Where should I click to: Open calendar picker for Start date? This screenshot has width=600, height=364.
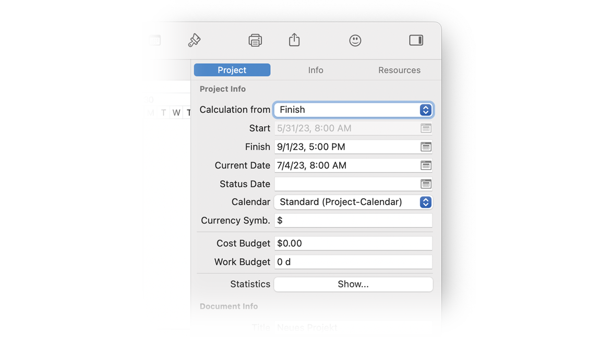pyautogui.click(x=426, y=128)
